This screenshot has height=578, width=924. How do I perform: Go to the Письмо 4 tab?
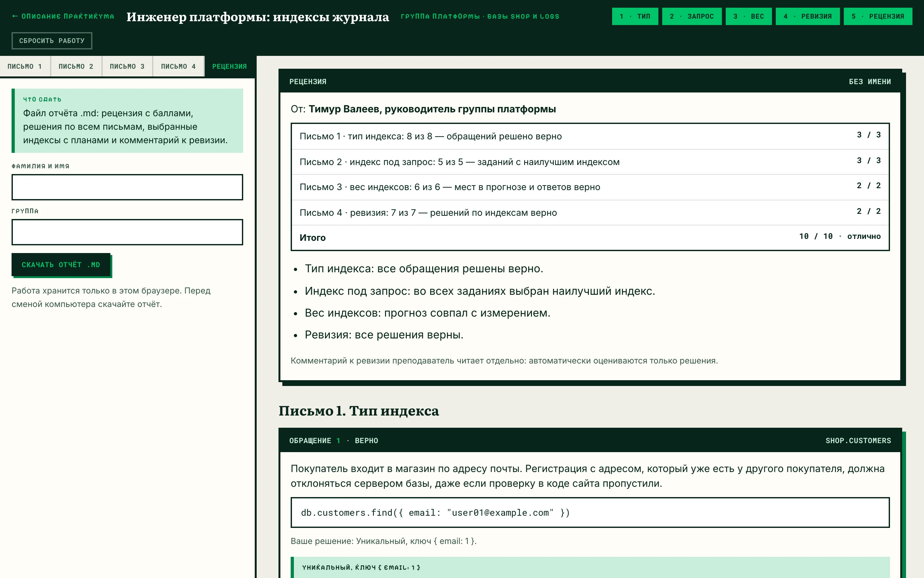(x=178, y=66)
